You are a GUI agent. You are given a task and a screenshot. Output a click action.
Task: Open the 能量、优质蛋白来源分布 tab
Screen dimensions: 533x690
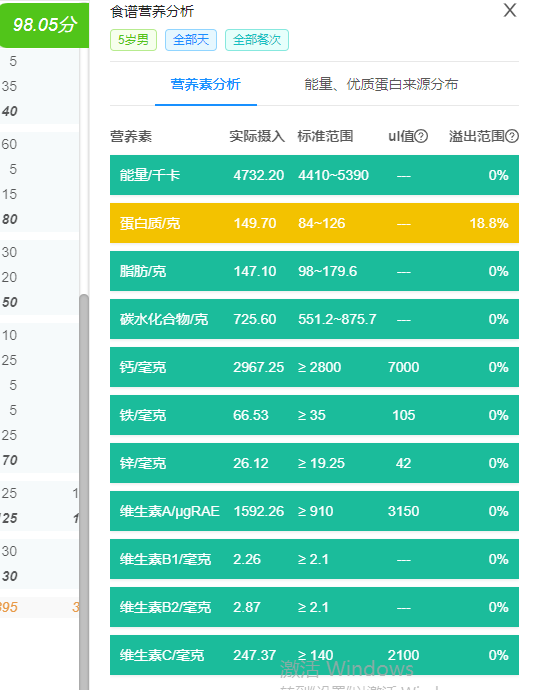click(x=381, y=84)
